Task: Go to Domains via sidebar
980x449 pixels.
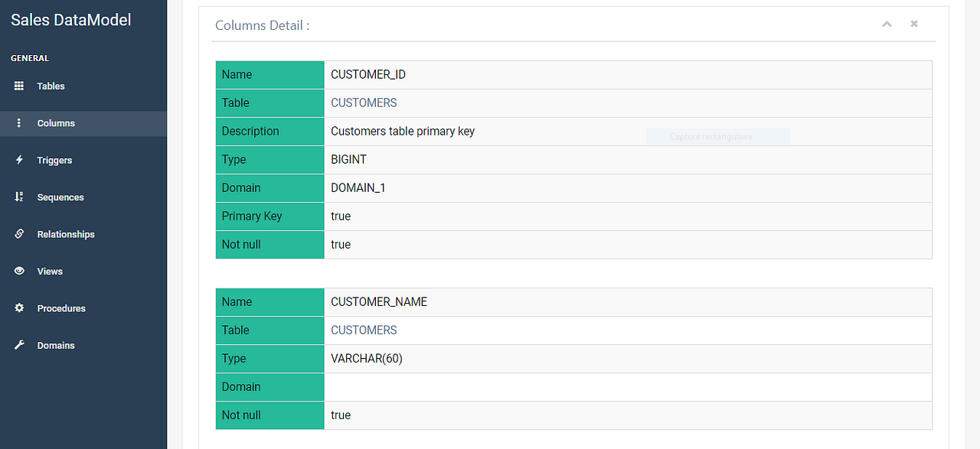Action: click(x=55, y=345)
